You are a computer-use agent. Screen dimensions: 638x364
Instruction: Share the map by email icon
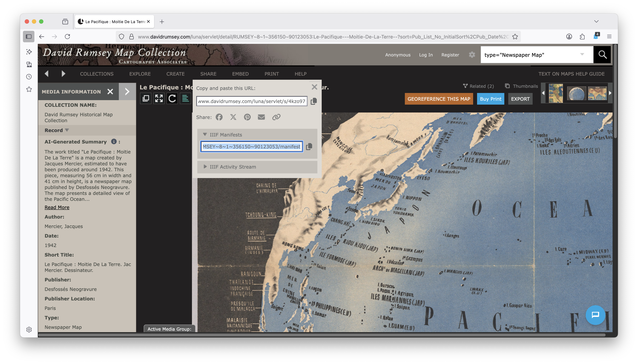pyautogui.click(x=261, y=117)
